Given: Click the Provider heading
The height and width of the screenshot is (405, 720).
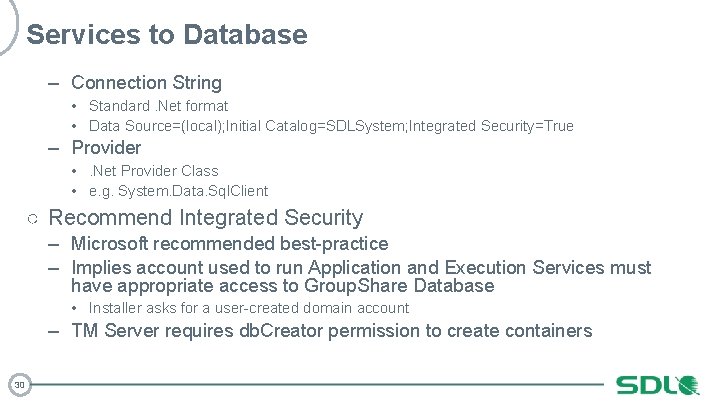Looking at the screenshot, I should coord(106,148).
